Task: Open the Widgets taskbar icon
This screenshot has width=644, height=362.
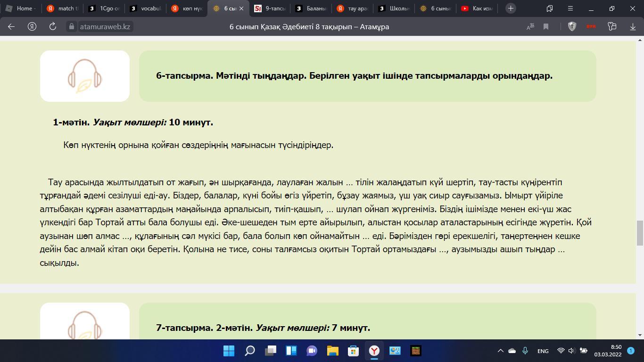Action: (x=291, y=351)
